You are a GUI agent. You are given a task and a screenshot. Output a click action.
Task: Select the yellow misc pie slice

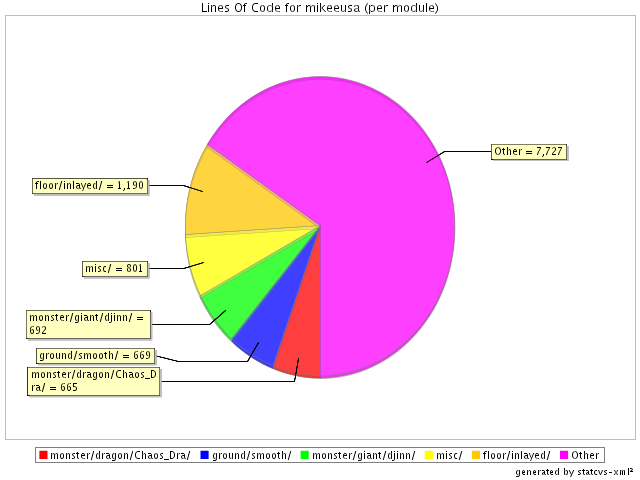(218, 256)
